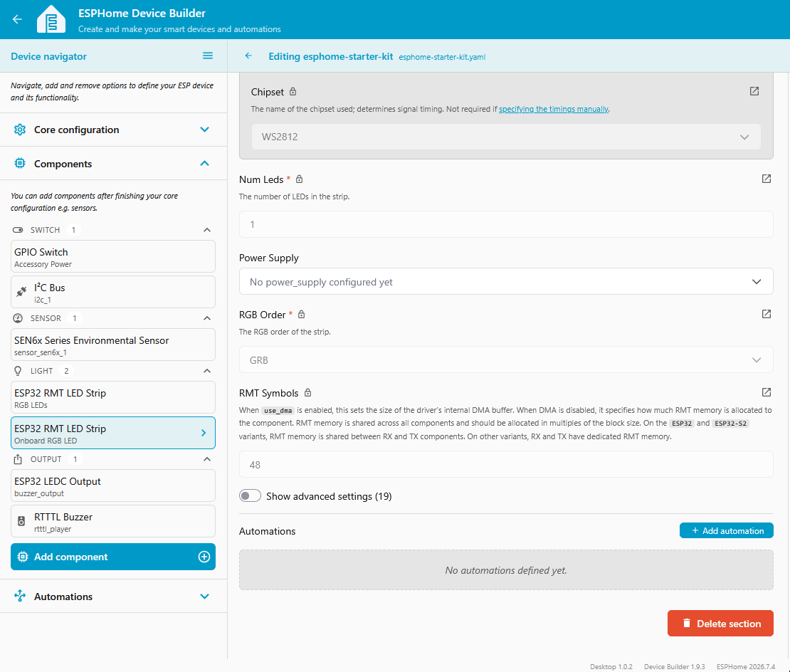
Task: Select the I²C Bus i2c_1 component
Action: [113, 292]
